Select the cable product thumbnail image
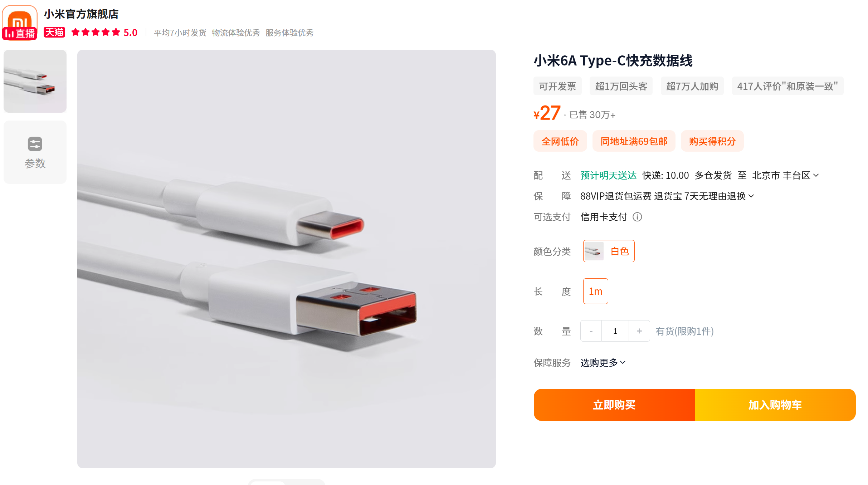This screenshot has width=868, height=485. tap(35, 81)
